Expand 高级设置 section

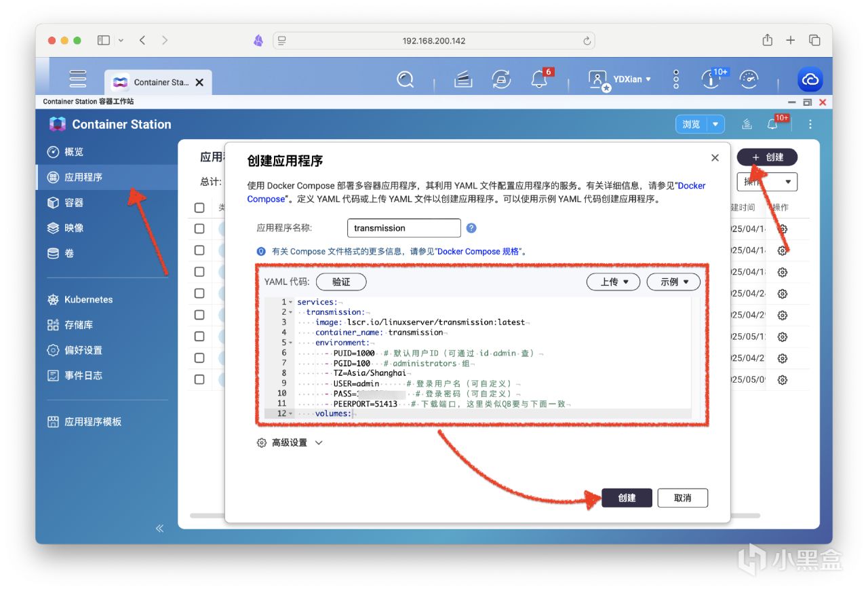click(290, 442)
